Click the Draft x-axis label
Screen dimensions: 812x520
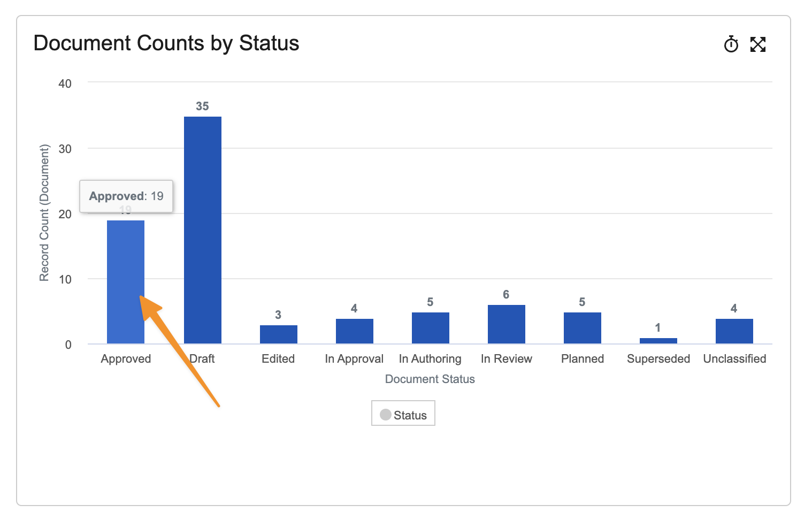click(203, 358)
